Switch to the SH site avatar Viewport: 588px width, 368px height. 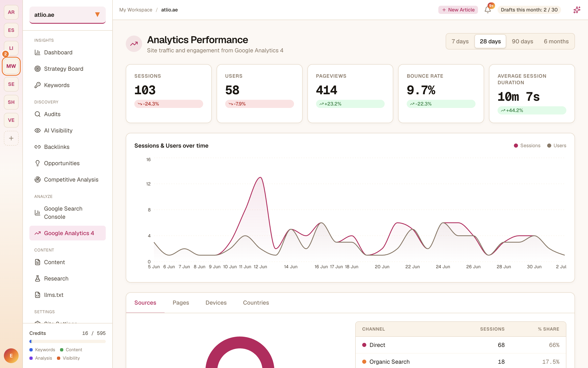click(x=11, y=102)
